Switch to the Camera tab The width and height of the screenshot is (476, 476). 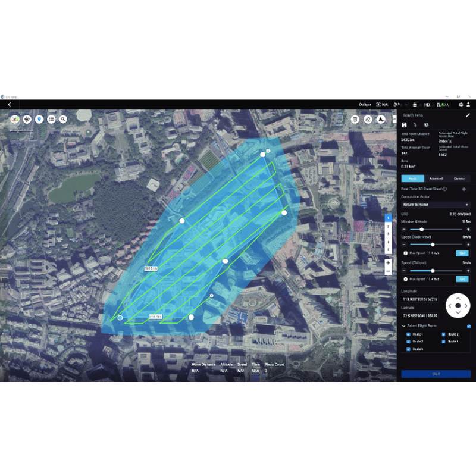[x=459, y=178]
